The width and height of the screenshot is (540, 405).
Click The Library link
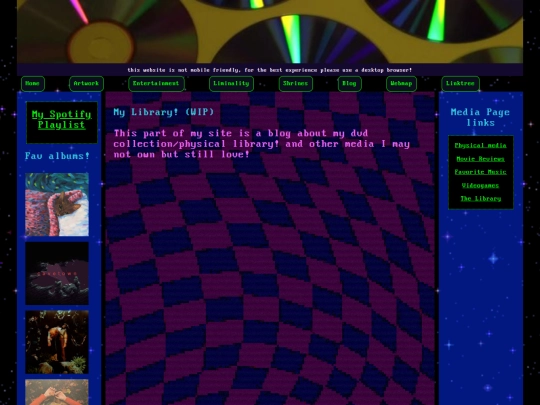(480, 198)
